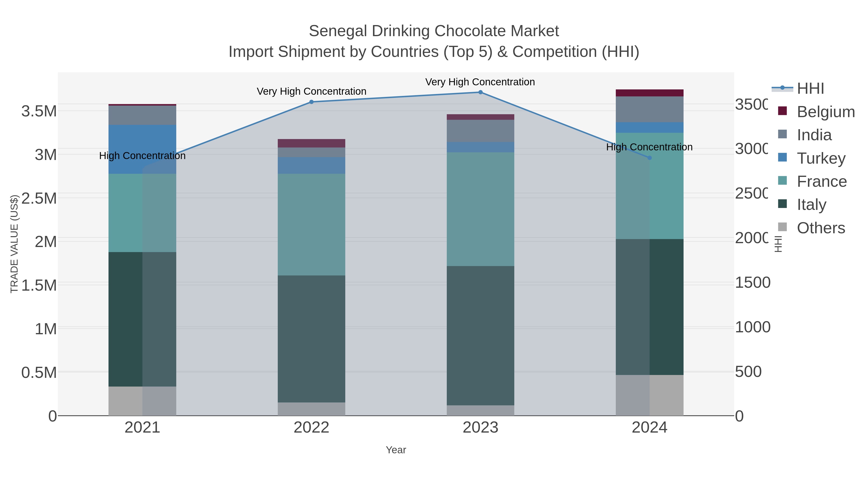
Task: Click the 'Very High Concentration' annotation above 2022
Action: [311, 91]
